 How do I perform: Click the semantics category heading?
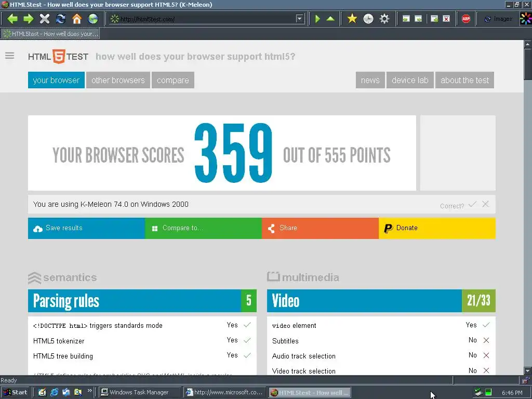pyautogui.click(x=63, y=277)
